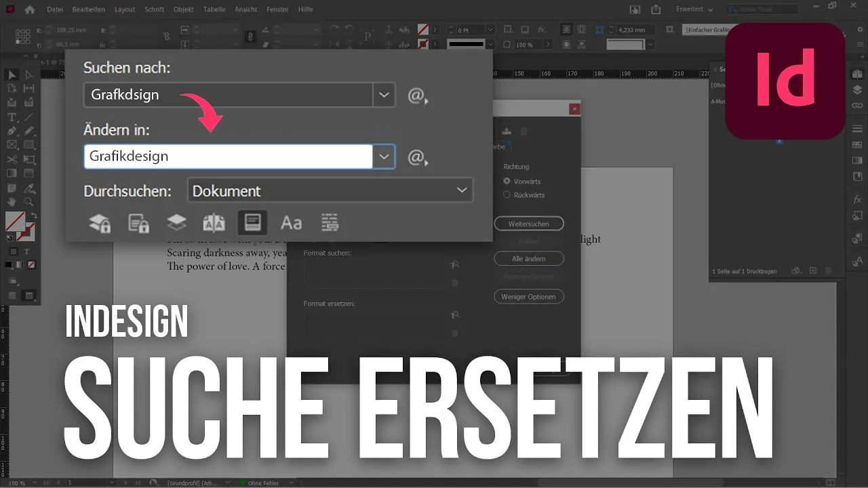
Task: Select the Gap tool
Action: tap(29, 88)
